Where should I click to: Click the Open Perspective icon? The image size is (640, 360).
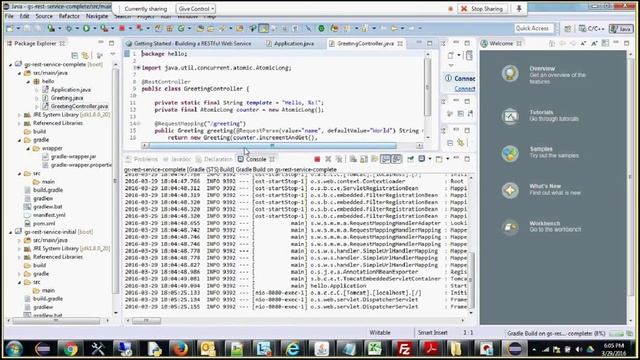pyautogui.click(x=568, y=29)
